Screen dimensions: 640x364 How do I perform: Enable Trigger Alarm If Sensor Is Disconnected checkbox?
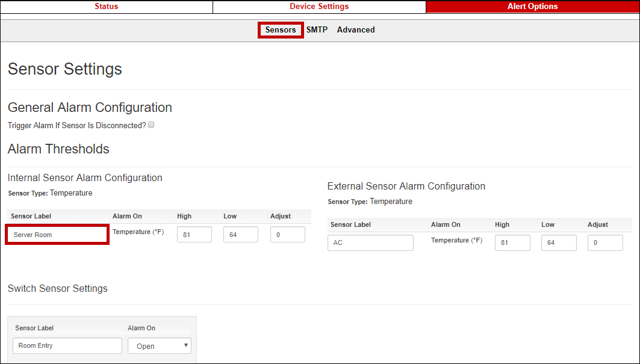(152, 125)
